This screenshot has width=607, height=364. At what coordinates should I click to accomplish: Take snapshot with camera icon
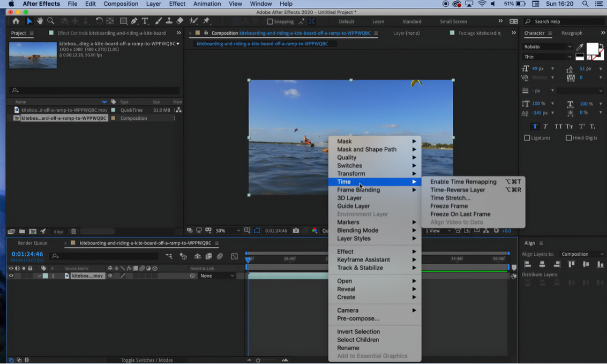pos(296,231)
